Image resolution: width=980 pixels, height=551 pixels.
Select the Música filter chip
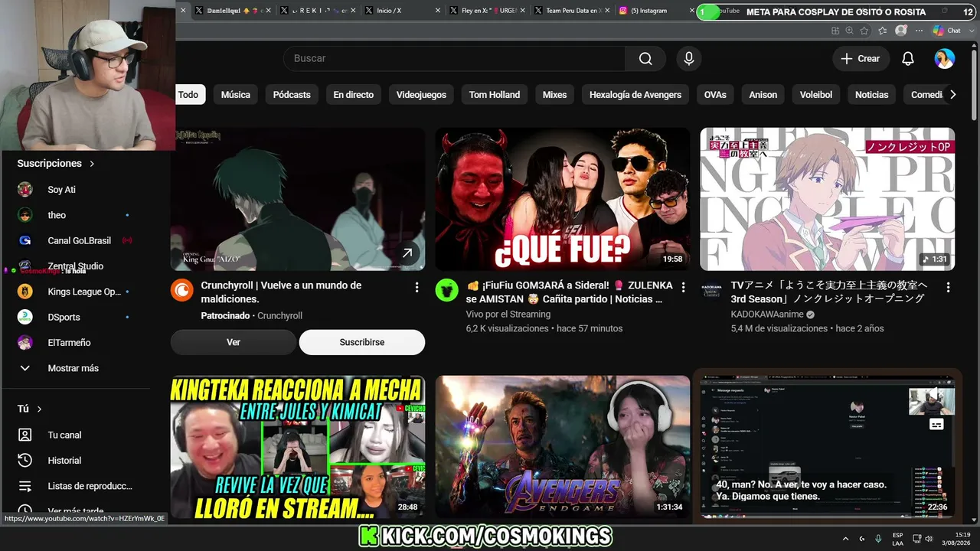236,95
